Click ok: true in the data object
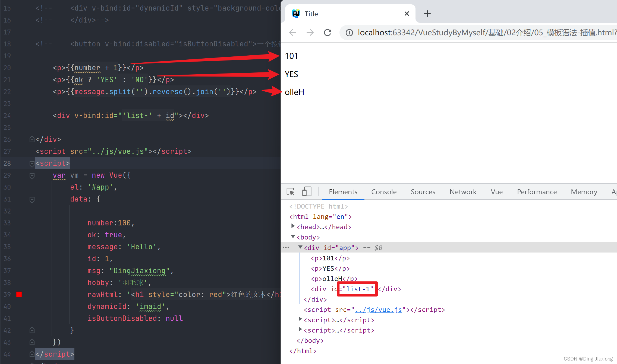Image resolution: width=617 pixels, height=364 pixels. click(x=106, y=235)
